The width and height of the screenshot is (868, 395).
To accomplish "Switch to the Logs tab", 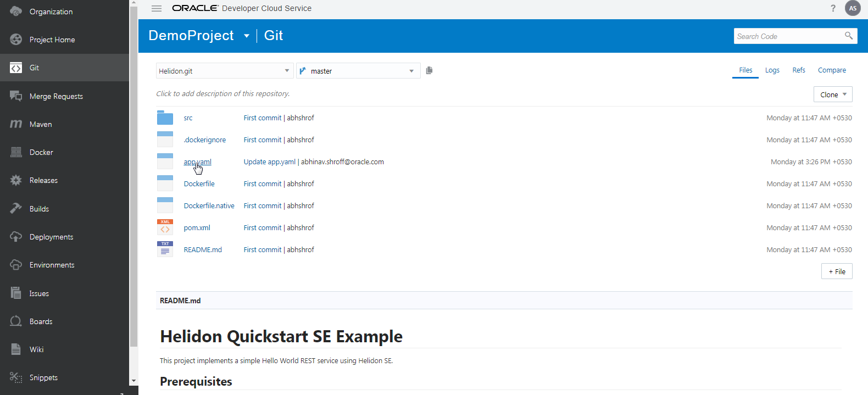I will 772,70.
